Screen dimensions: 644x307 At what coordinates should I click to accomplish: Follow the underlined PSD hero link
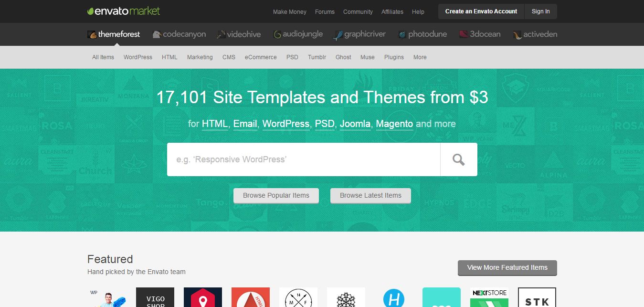click(x=325, y=124)
